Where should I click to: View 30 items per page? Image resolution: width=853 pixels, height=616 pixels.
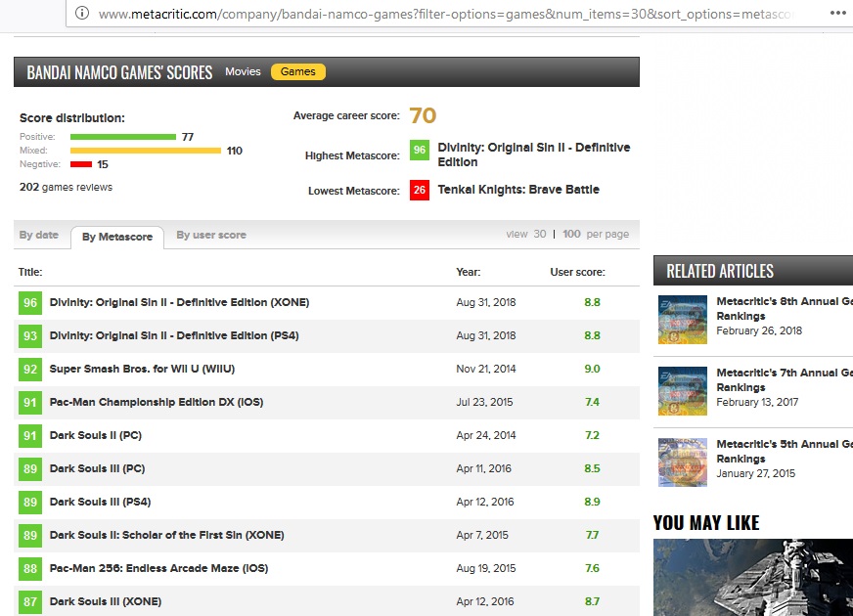point(540,234)
